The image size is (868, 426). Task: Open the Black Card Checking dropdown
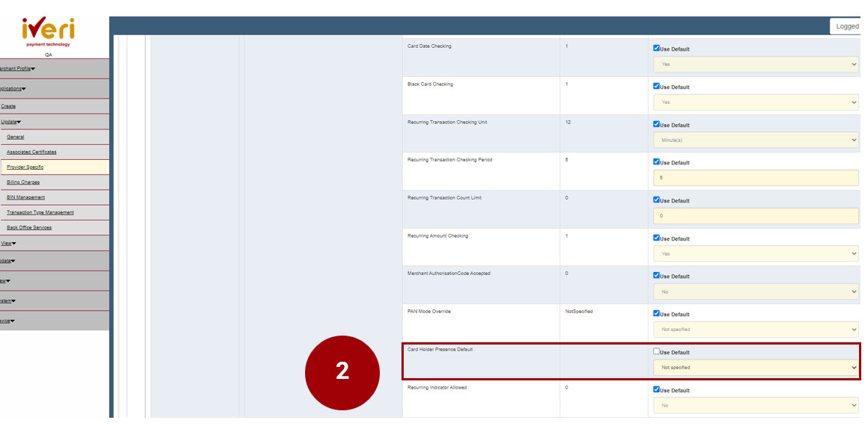[755, 102]
